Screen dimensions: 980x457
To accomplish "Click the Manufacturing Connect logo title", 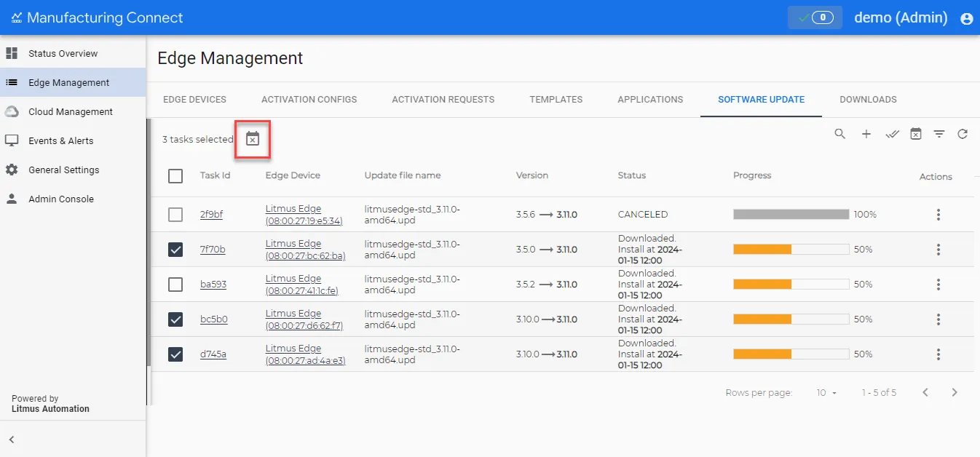I will pos(97,17).
